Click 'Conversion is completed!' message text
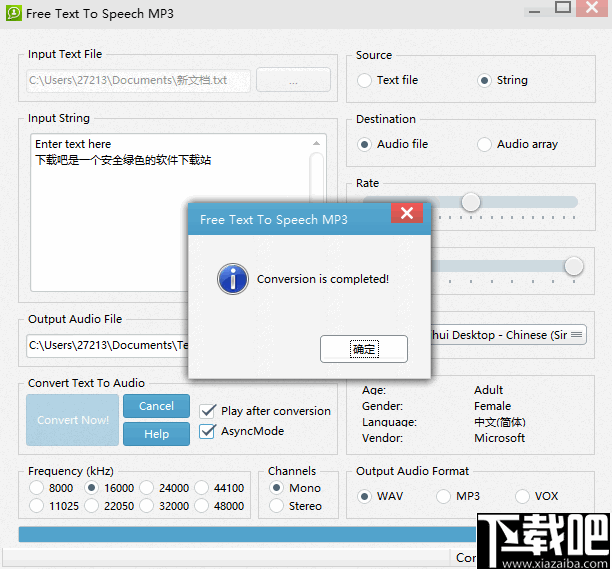The height and width of the screenshot is (569, 612). [323, 279]
